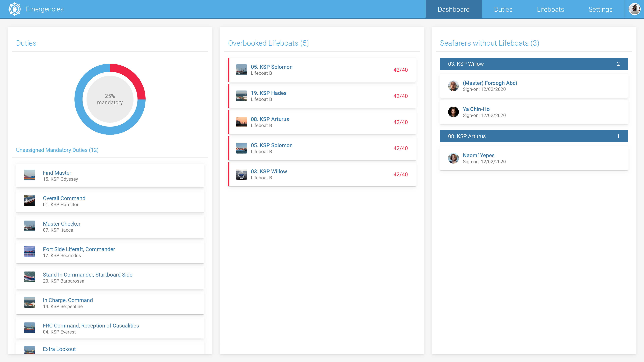Collapse the 08. KSP Arturus group header
Screen dimensions: 644x362
[x=533, y=136]
